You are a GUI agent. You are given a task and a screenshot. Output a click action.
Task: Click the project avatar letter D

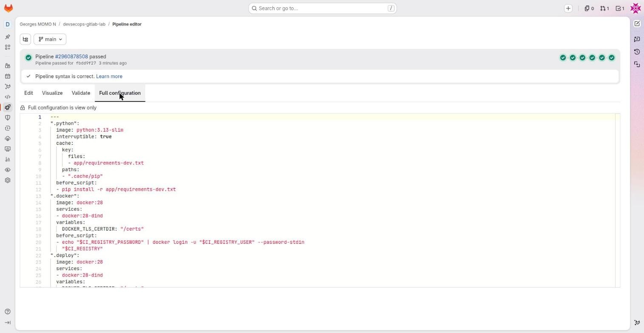(7, 24)
